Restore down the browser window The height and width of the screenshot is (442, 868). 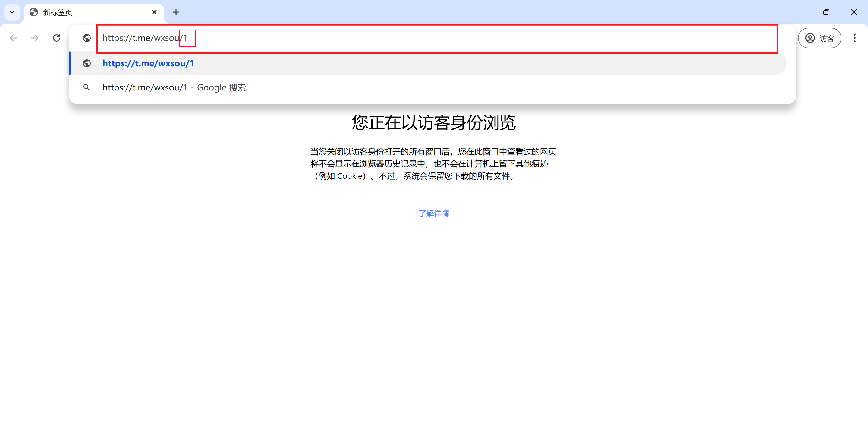826,12
